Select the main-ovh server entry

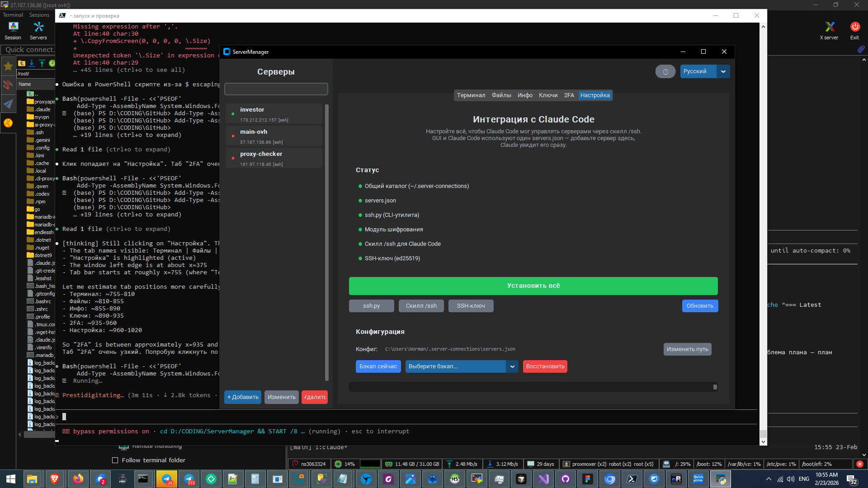(274, 136)
